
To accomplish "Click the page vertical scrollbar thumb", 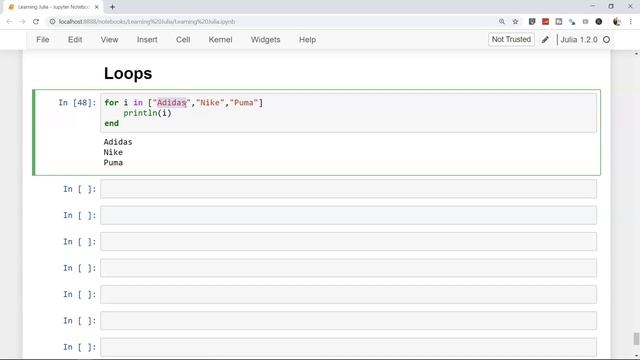I will tap(636, 338).
